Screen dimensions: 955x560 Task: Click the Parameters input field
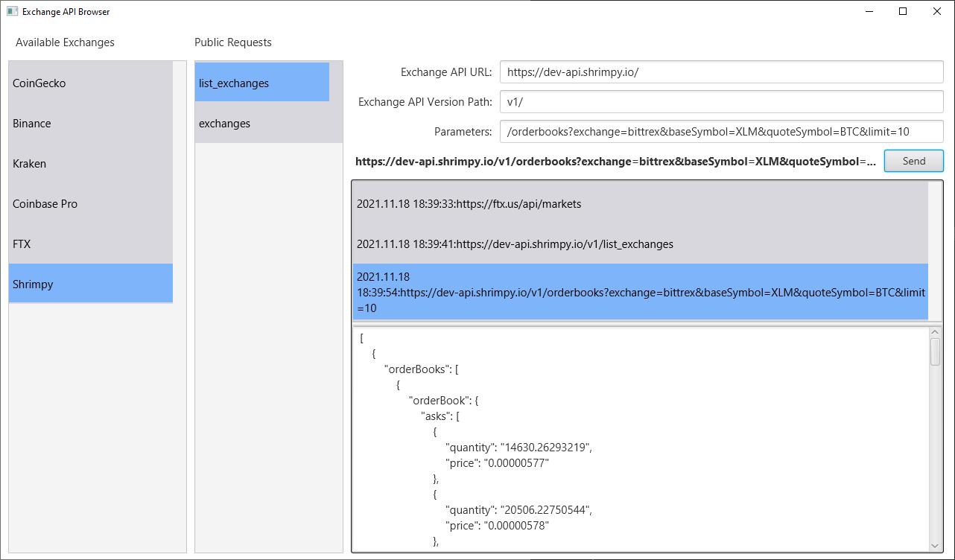pos(721,132)
